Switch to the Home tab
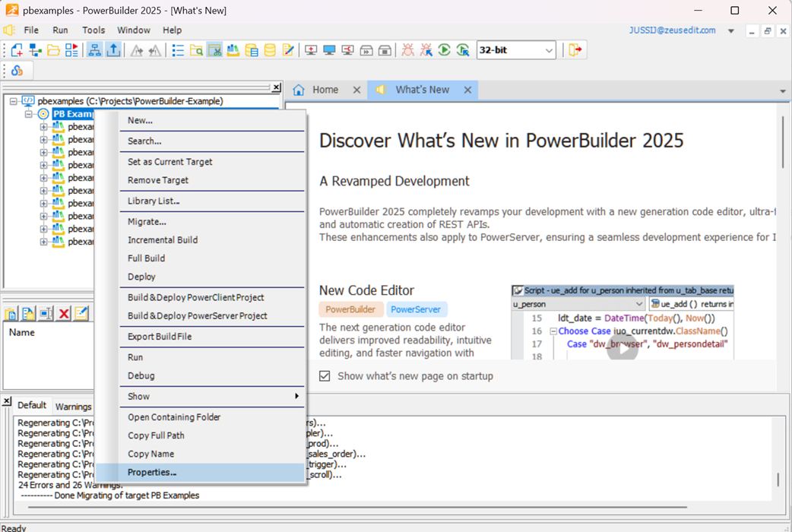Viewport: 792px width, 532px height. 325,90
